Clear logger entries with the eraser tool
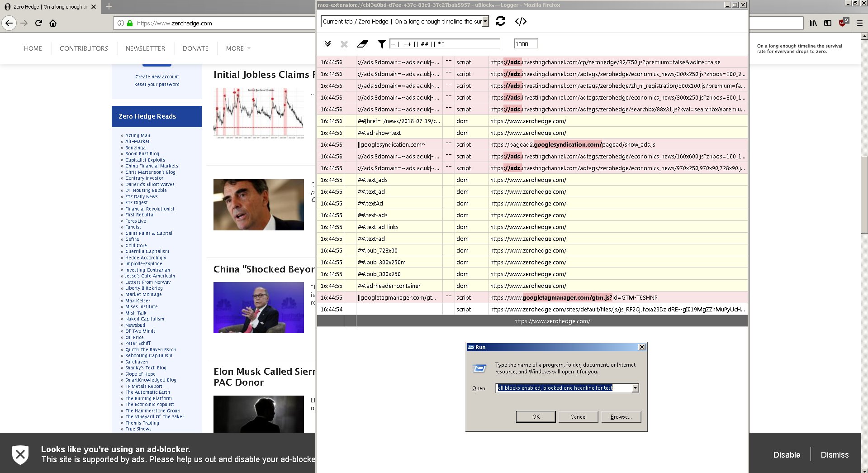Screen dimensions: 868x473 [x=363, y=44]
